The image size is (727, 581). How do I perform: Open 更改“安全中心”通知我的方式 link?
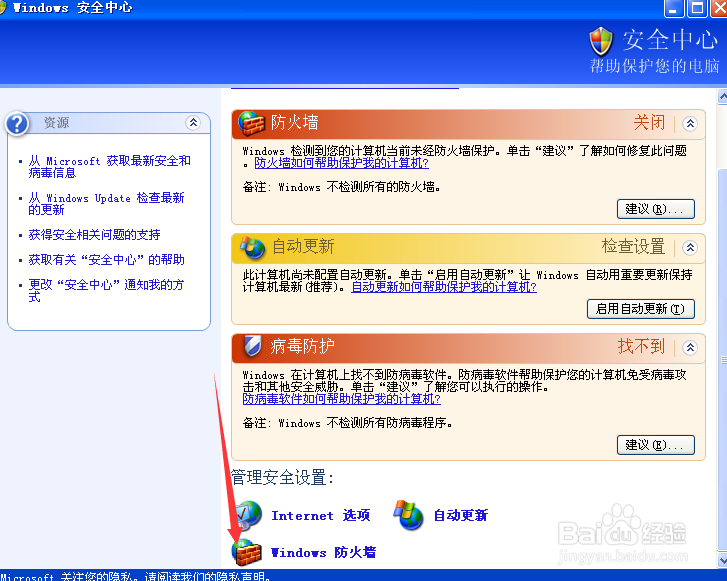coord(106,290)
